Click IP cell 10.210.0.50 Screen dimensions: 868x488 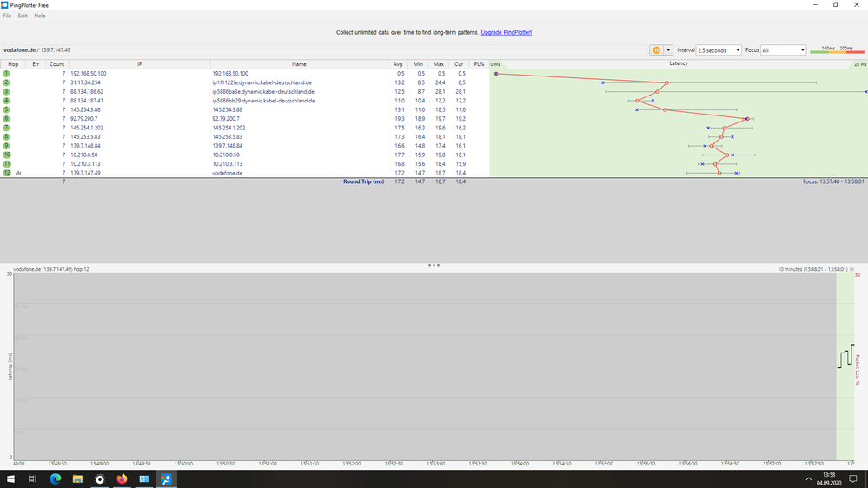tap(83, 155)
